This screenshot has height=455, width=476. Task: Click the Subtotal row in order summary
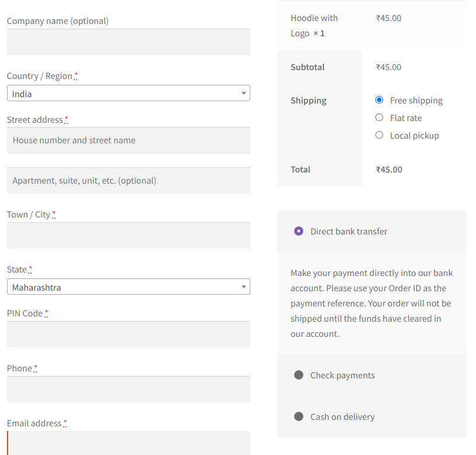[308, 67]
